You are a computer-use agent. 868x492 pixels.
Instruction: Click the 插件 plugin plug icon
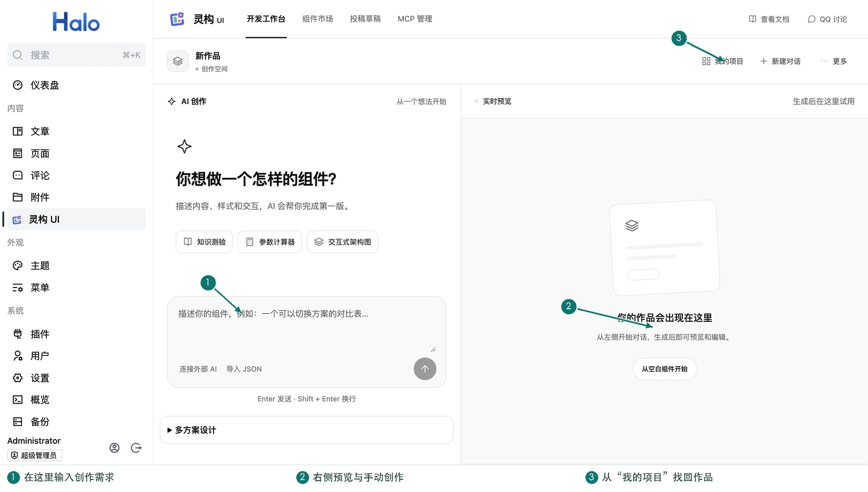18,334
